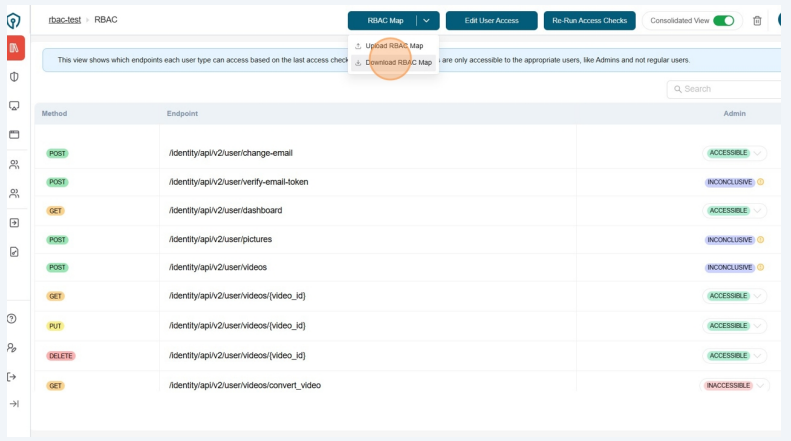
Task: Click the monitor icon in sidebar
Action: coord(15,105)
